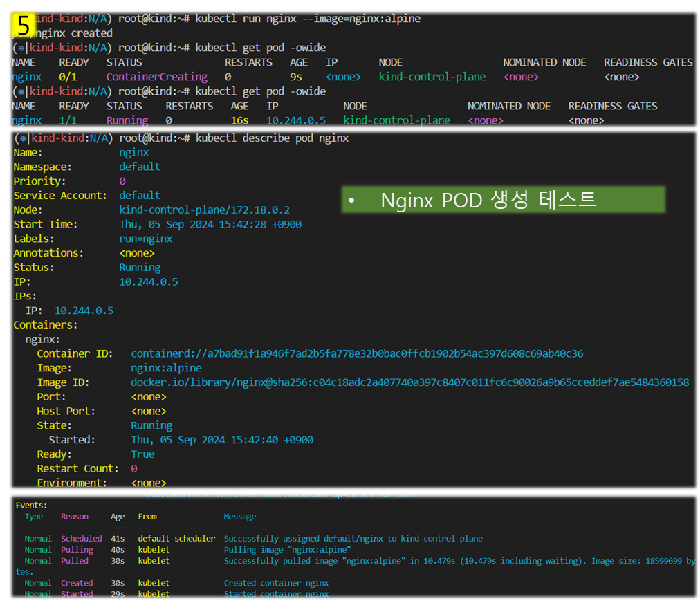Screen dimensions: 700x601
Task: Click the 'Annotations:' label
Action: pos(48,252)
